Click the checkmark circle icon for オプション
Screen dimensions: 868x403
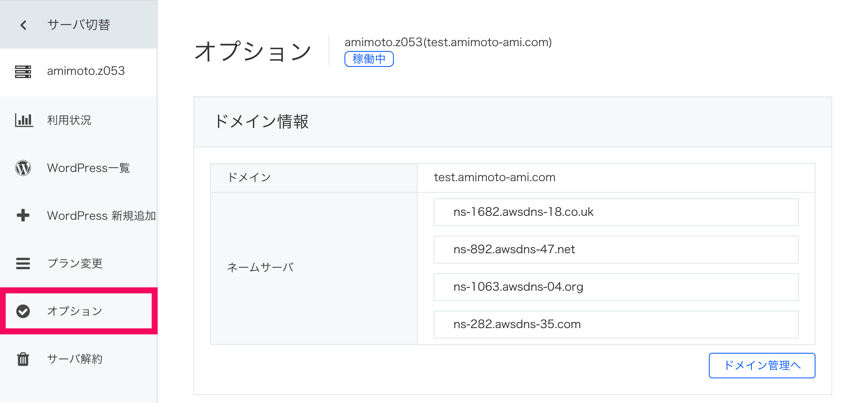click(x=23, y=311)
